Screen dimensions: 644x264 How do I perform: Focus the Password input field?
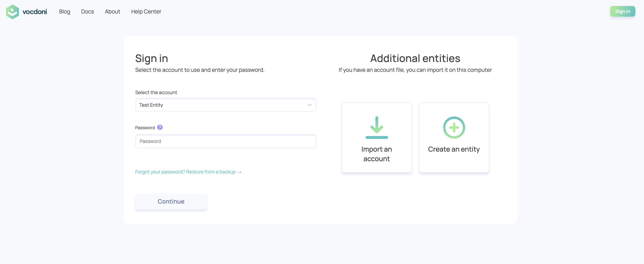coord(226,141)
